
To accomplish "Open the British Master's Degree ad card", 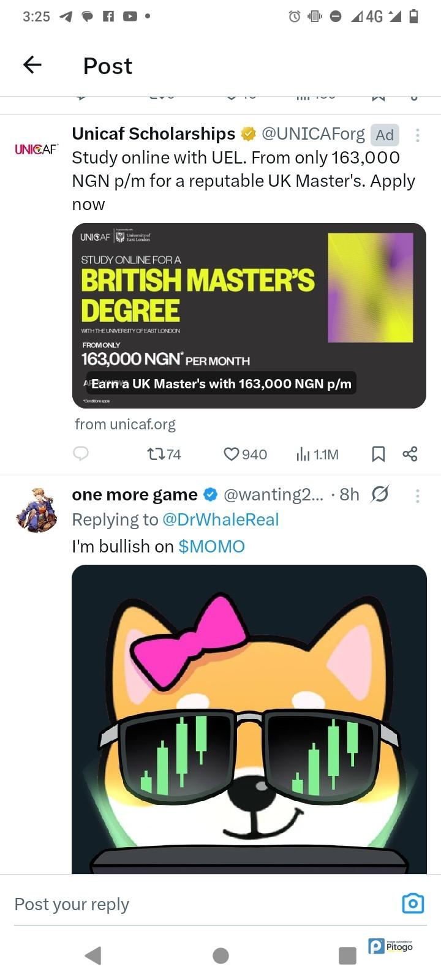I will click(249, 315).
